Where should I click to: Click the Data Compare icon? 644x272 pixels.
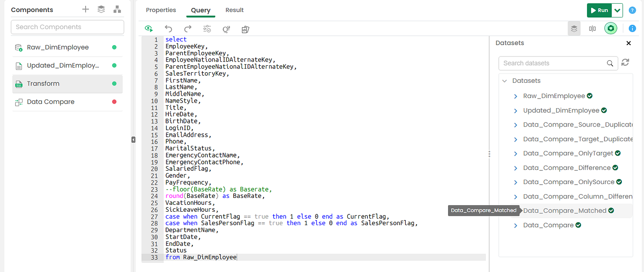pos(19,102)
